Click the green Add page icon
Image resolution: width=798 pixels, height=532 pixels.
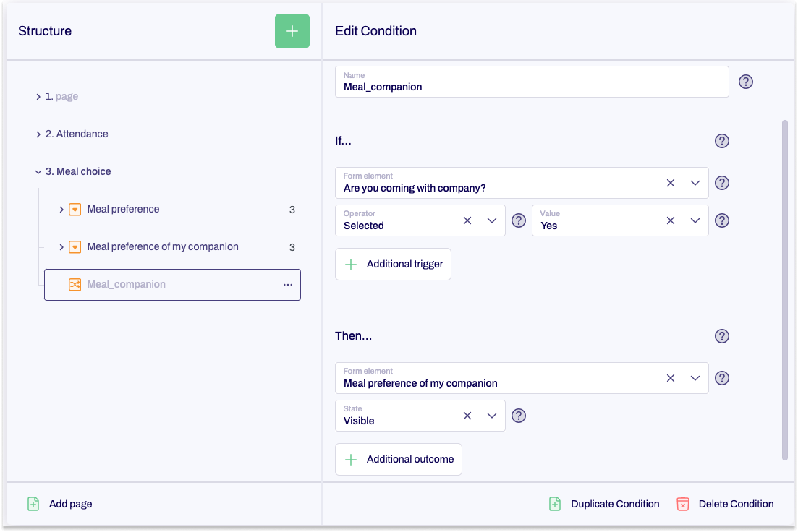pyautogui.click(x=33, y=504)
